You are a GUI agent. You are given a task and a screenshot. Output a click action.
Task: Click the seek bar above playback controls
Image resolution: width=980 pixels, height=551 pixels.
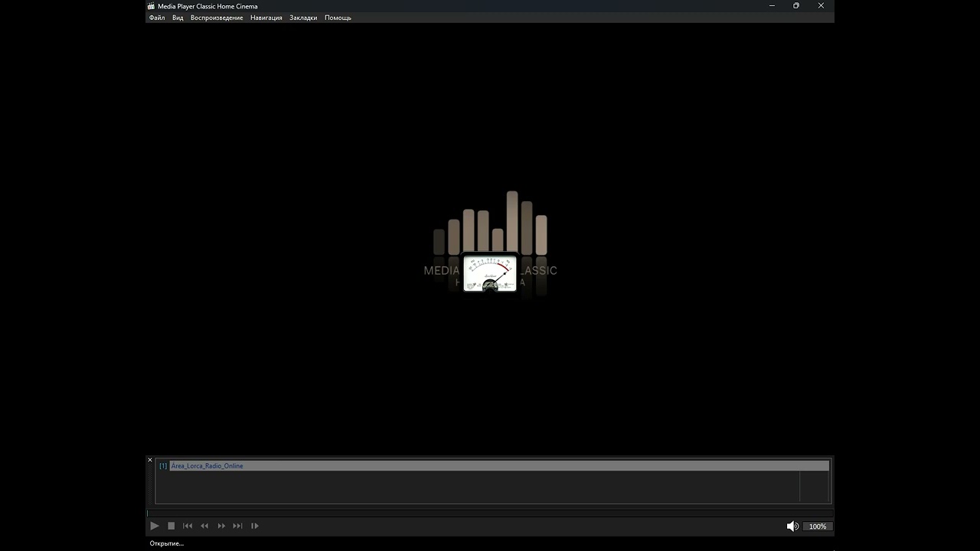(490, 513)
